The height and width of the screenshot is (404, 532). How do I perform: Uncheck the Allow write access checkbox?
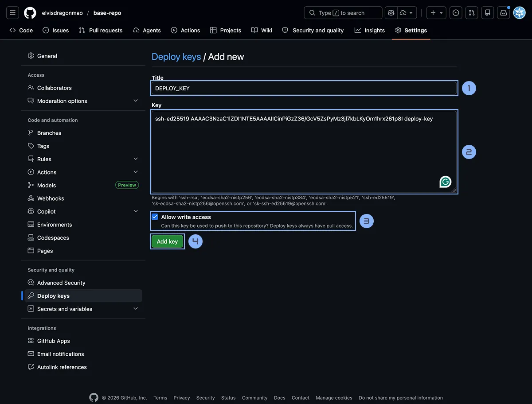155,217
